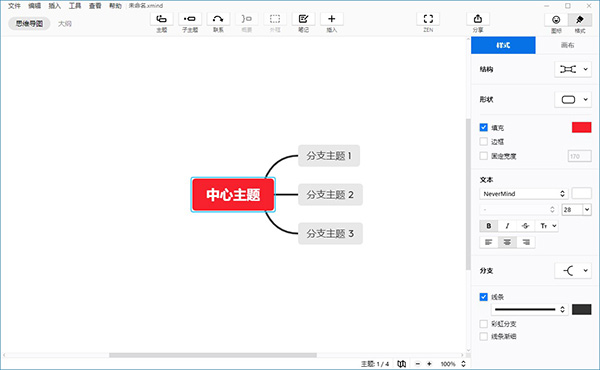
Task: Click the map overview icon in status bar
Action: click(401, 364)
